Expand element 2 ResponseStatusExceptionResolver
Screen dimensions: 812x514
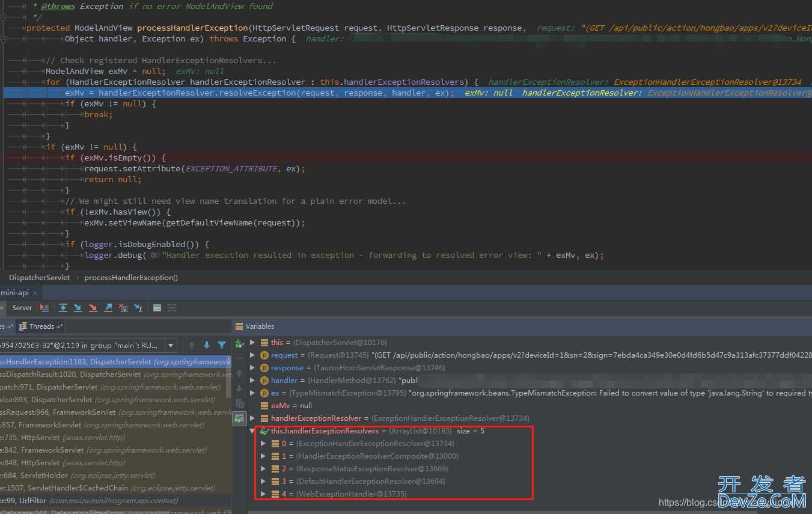(x=263, y=469)
